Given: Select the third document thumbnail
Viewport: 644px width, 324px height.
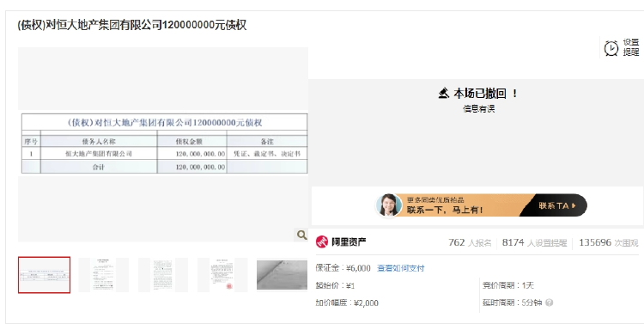Looking at the screenshot, I should 163,275.
